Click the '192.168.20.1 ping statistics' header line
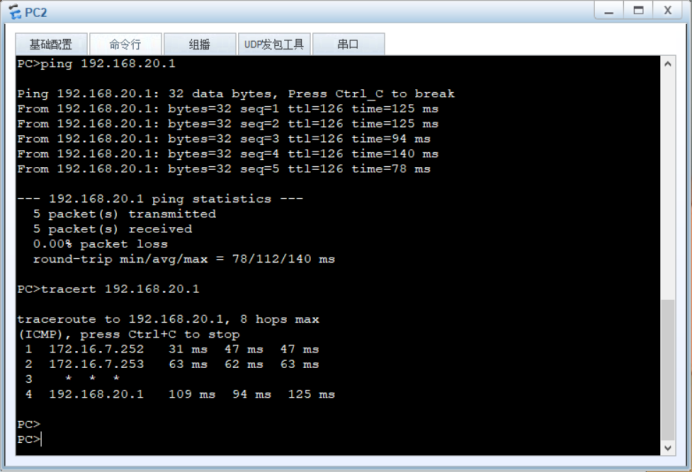 pos(160,199)
